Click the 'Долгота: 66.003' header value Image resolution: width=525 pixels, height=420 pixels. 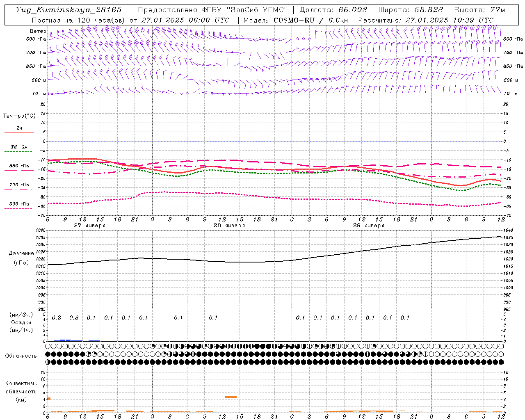[x=333, y=10]
